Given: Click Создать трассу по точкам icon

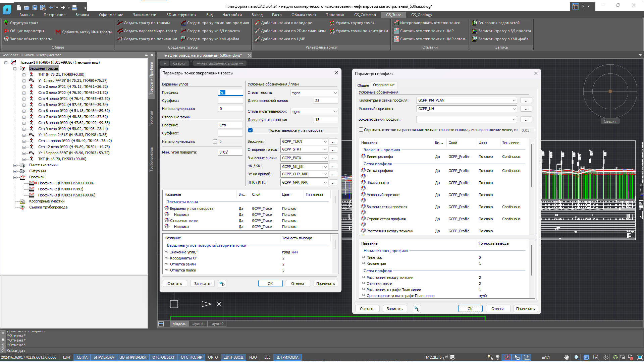Looking at the screenshot, I should [120, 23].
